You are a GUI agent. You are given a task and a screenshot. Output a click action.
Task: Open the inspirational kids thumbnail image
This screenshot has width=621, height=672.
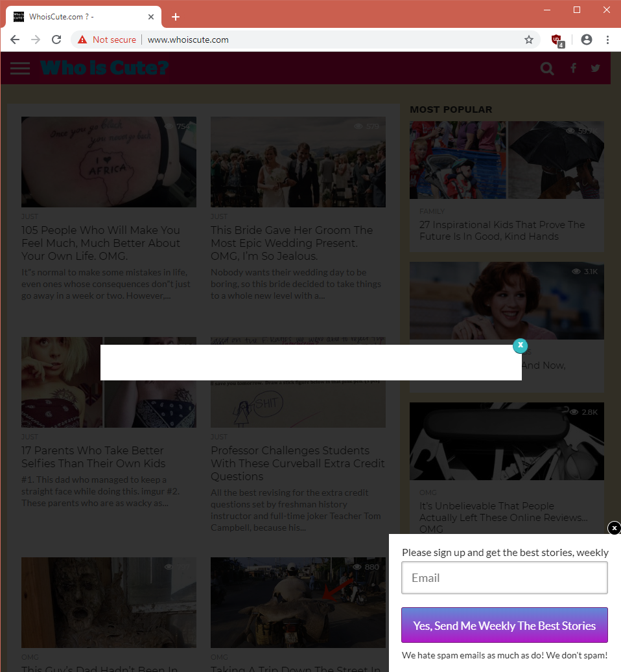point(506,160)
